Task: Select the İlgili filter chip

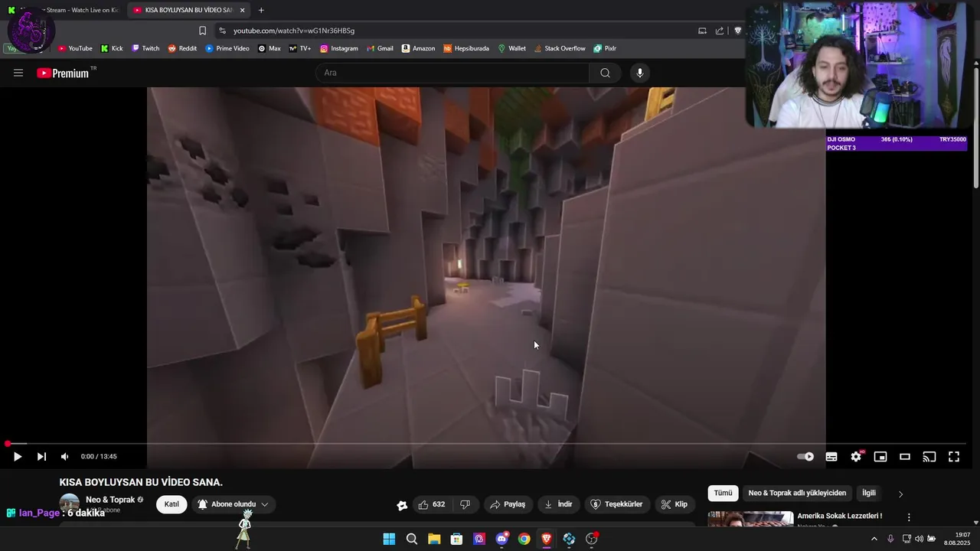Action: point(869,493)
